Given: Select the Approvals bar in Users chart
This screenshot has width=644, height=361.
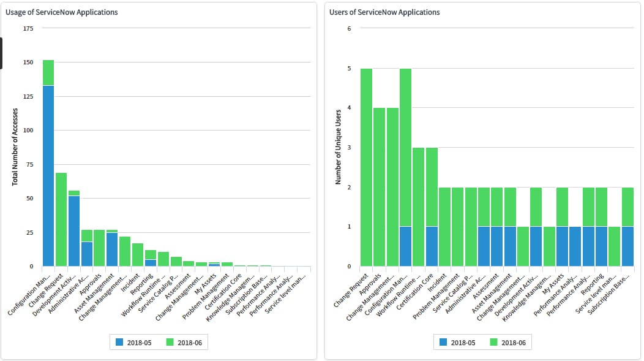Looking at the screenshot, I should (x=379, y=187).
